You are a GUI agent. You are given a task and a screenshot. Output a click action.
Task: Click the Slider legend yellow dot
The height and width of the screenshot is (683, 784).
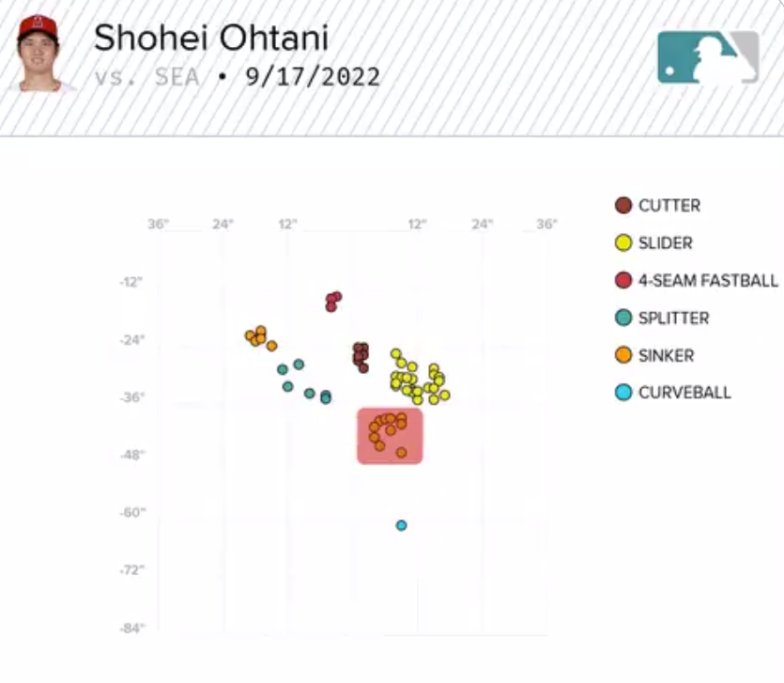tap(623, 242)
